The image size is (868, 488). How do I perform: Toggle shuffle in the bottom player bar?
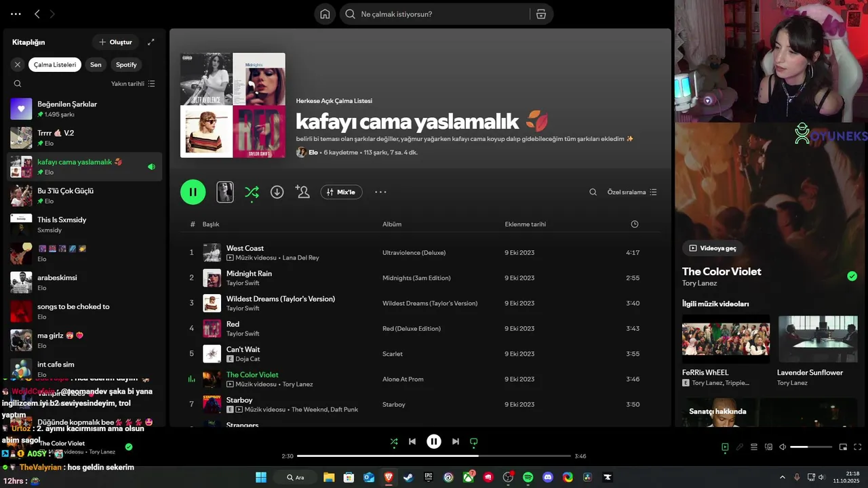[x=394, y=442]
